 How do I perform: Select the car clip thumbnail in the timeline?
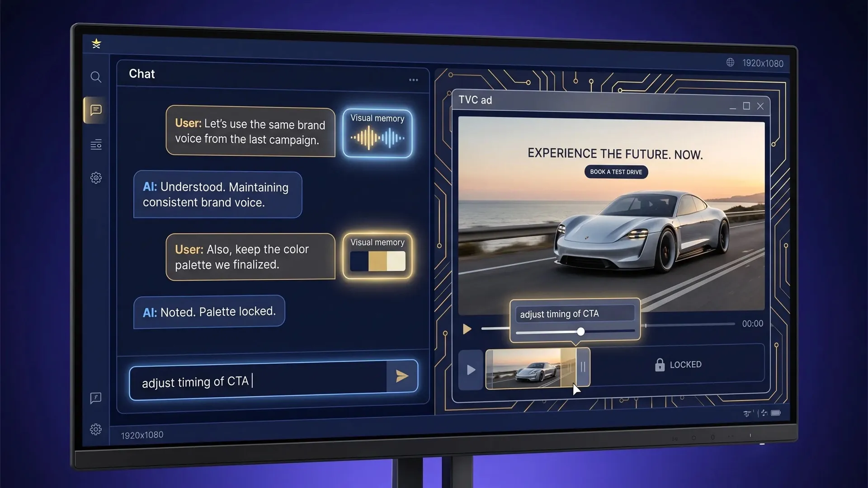[x=526, y=368]
